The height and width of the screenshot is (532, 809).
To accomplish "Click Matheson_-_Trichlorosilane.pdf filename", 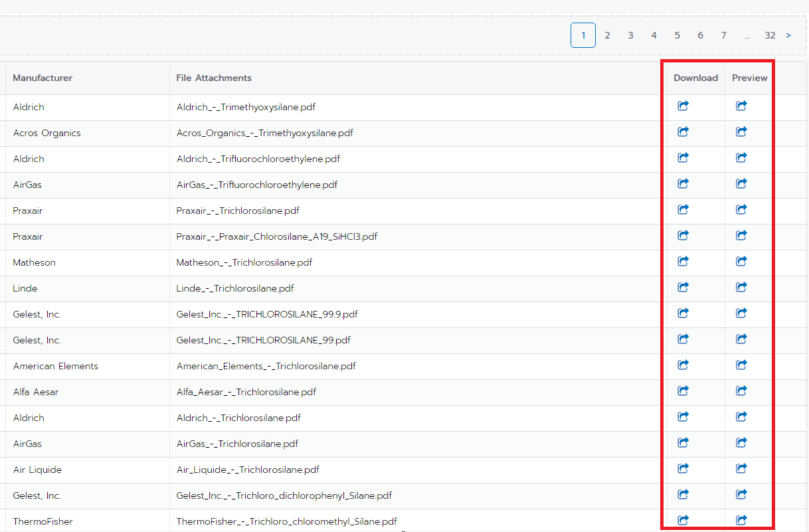I will click(244, 262).
